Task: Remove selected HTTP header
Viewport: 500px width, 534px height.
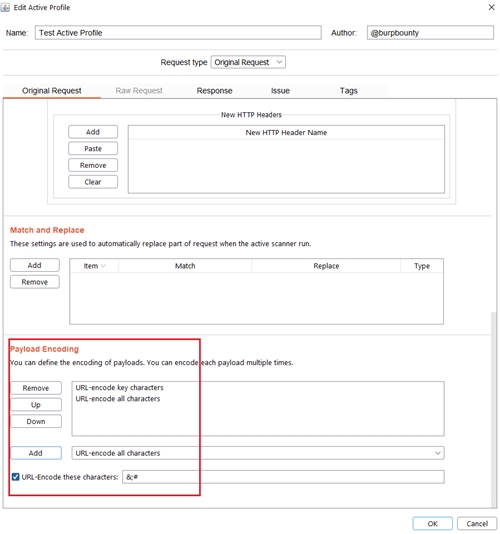Action: (93, 165)
